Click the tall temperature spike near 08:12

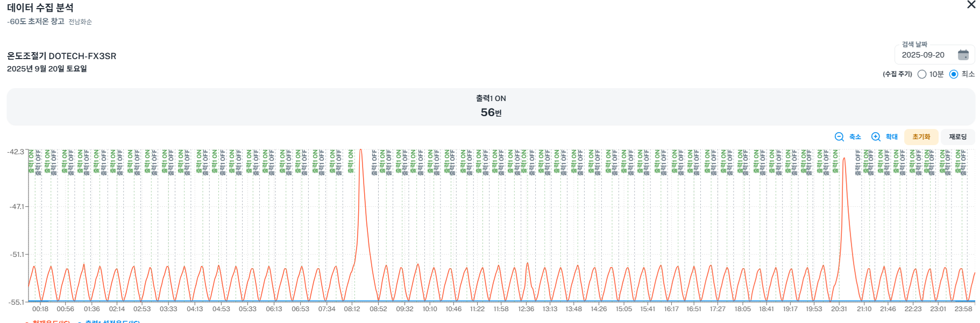coord(361,151)
